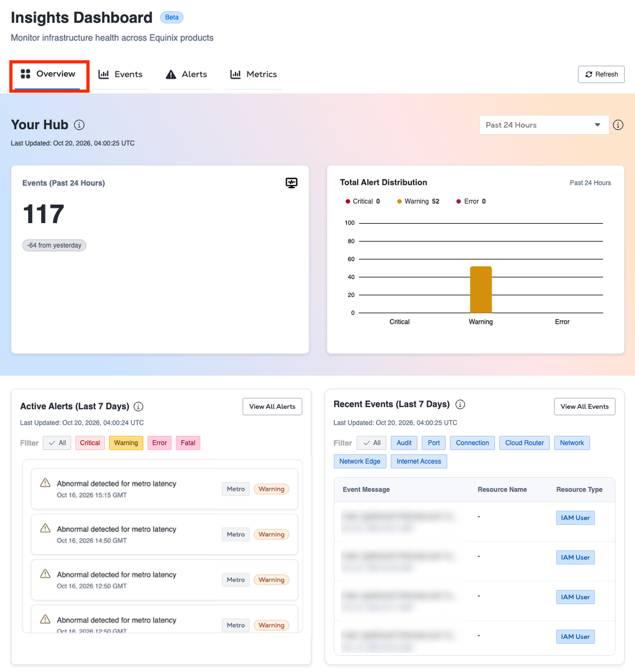The height and width of the screenshot is (672, 635).
Task: Toggle the All filter under Recent Events
Action: coord(371,443)
